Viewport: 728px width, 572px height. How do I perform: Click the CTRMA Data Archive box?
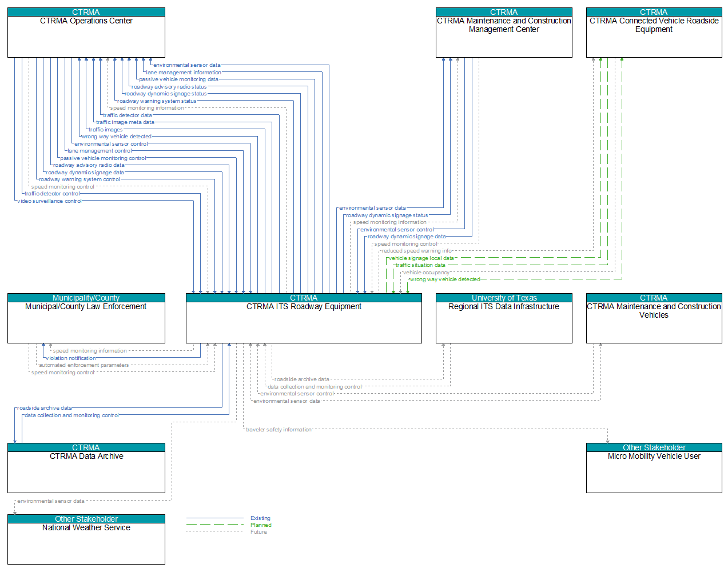click(x=86, y=468)
